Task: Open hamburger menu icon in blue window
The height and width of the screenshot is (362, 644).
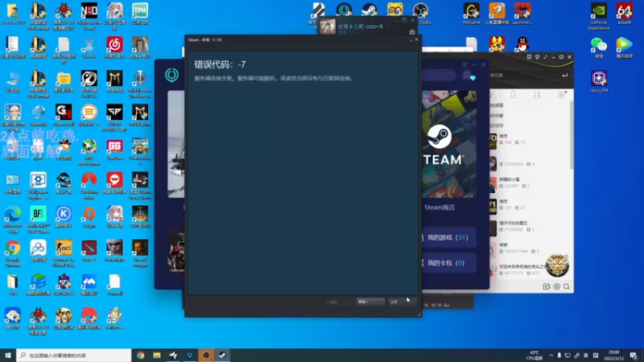Action: click(x=464, y=64)
